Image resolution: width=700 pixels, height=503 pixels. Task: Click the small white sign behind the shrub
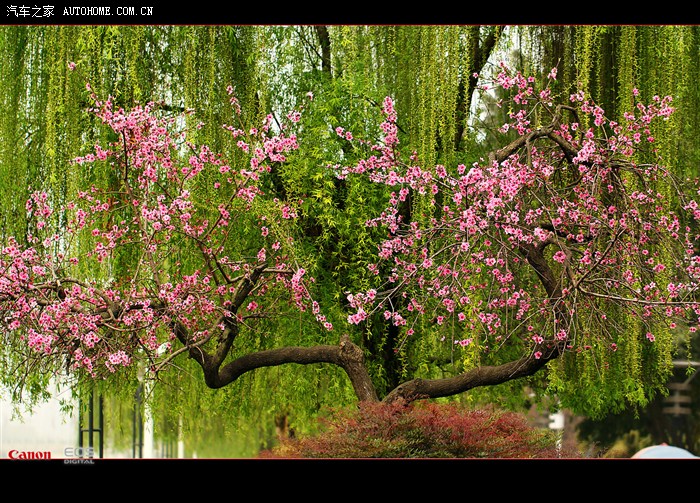555,420
